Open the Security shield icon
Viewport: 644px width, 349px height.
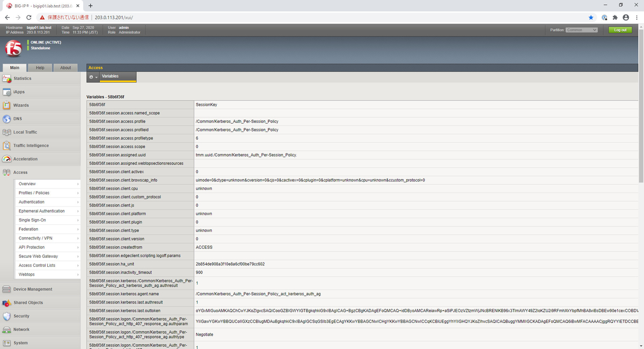pos(7,316)
